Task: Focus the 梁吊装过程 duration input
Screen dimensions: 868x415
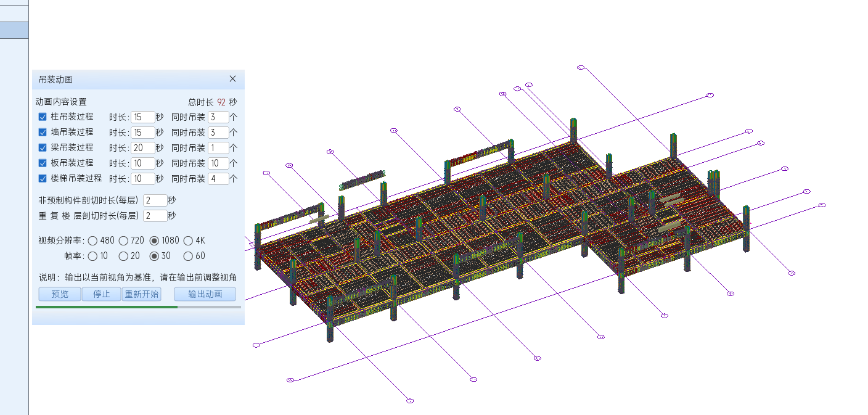Action: coord(142,148)
